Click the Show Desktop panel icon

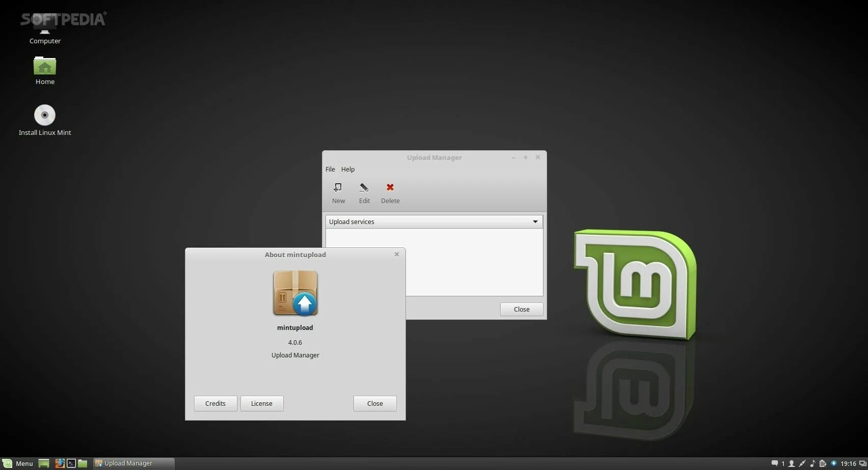(x=44, y=463)
